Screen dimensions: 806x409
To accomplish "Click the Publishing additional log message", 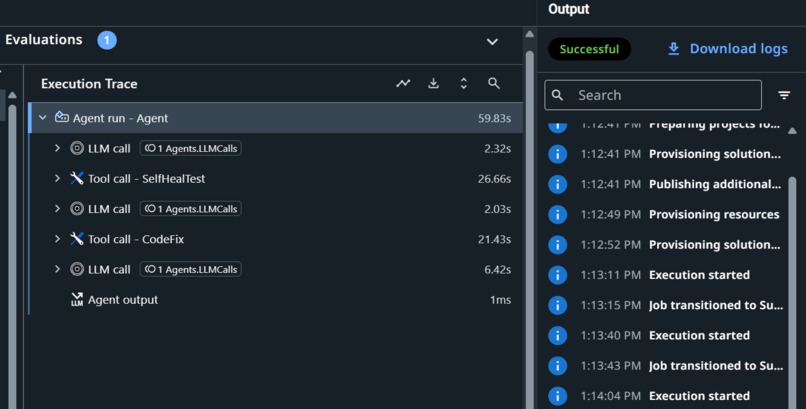I will [715, 184].
